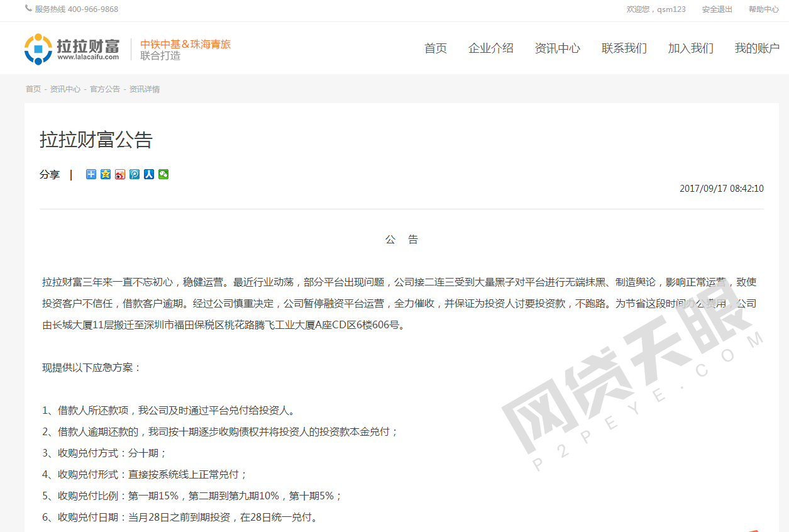Screen dimensions: 789x532
Task: Click 资讯详情 breadcrumb item
Action: (x=145, y=89)
